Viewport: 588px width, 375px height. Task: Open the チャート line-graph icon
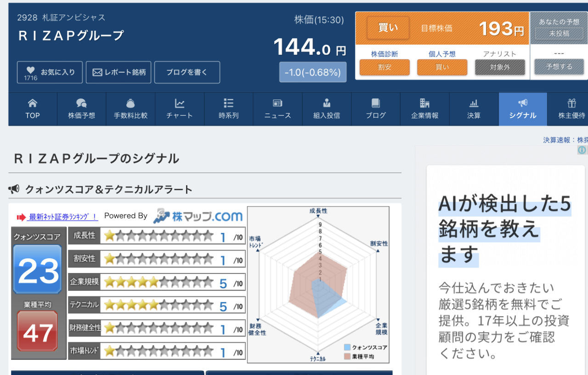click(x=179, y=103)
